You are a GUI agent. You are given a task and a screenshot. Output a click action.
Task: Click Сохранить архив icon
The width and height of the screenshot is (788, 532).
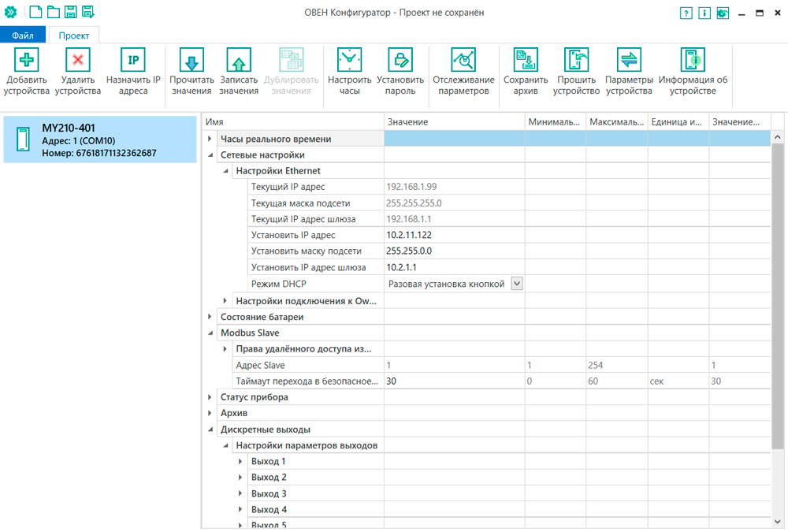click(x=526, y=61)
